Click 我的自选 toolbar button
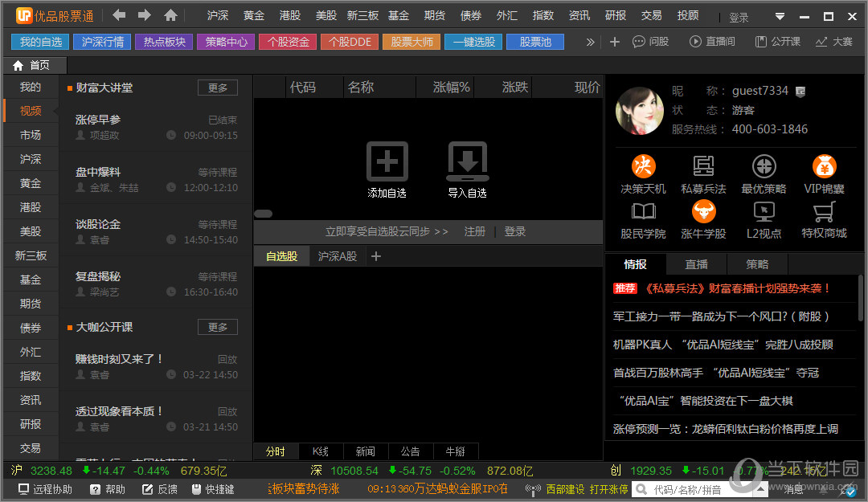868x502 pixels. 40,42
